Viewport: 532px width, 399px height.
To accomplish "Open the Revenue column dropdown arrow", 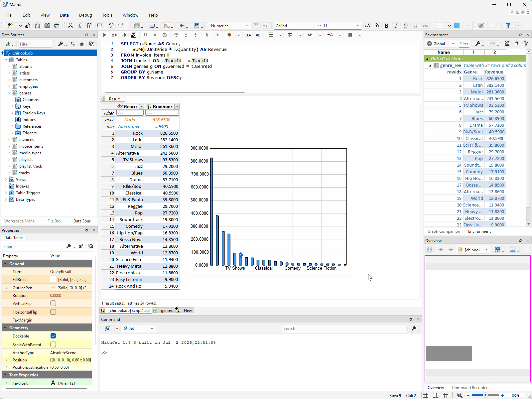I will pos(177,106).
